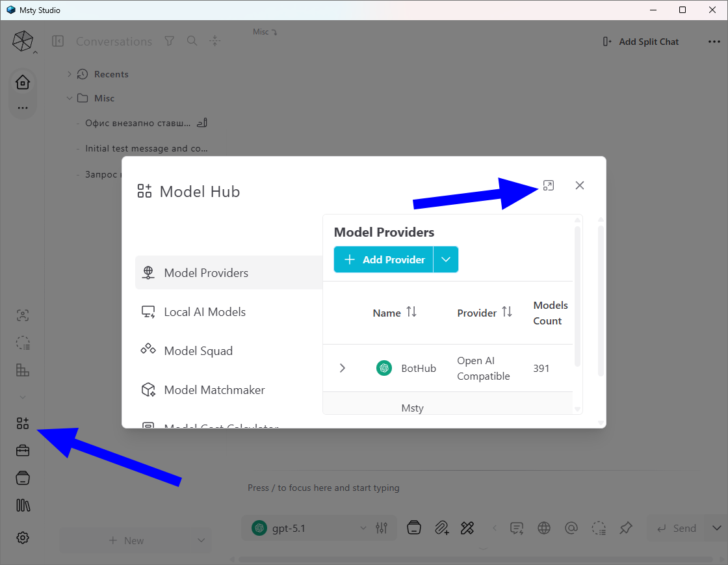
Task: Open the toolbox icon in the sidebar
Action: (23, 451)
